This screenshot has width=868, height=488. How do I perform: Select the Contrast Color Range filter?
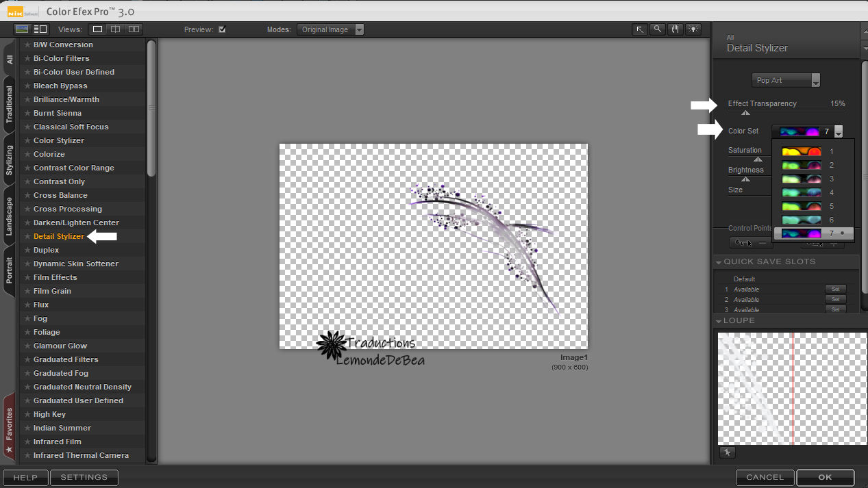83,168
